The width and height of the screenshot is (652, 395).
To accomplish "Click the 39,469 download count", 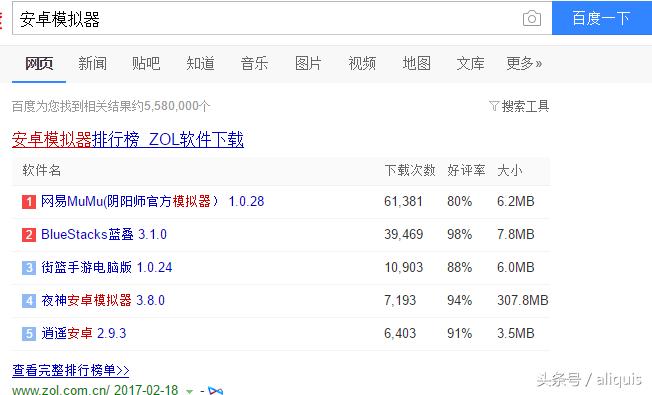I will click(404, 235).
